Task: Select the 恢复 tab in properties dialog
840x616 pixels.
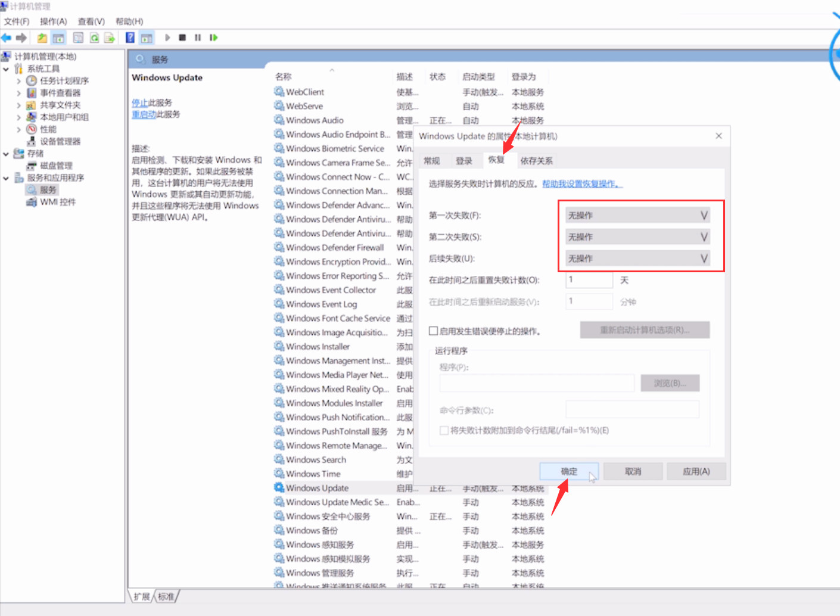Action: 496,160
